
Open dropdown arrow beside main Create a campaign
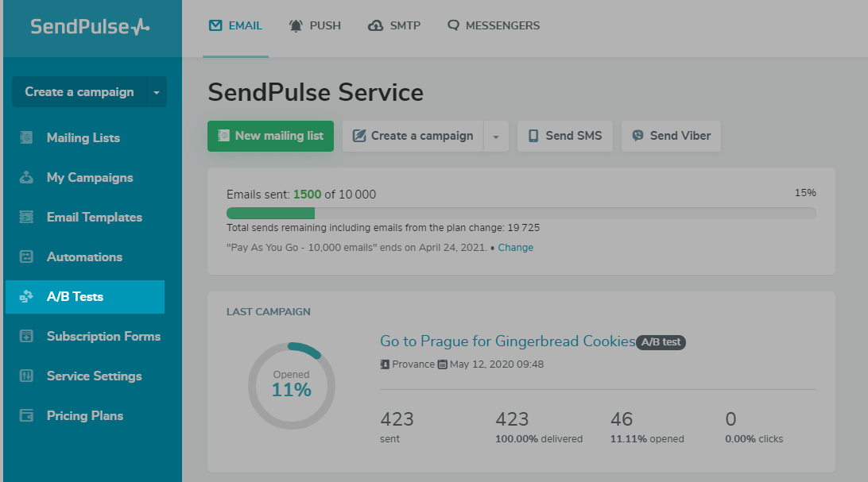coord(496,137)
